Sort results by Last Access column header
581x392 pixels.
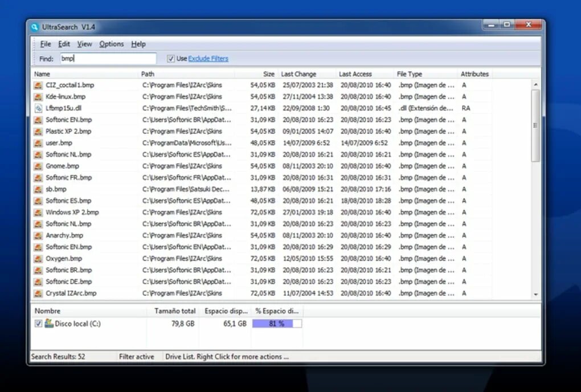tap(365, 73)
